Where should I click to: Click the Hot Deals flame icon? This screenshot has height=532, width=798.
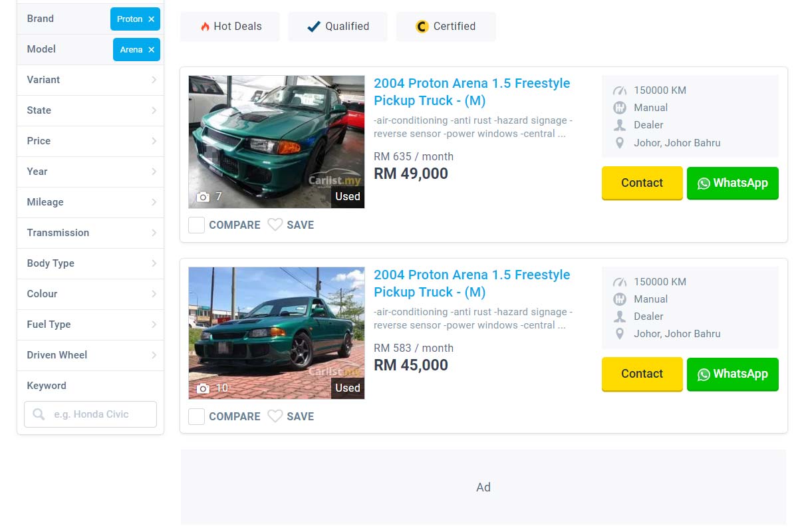pyautogui.click(x=205, y=27)
